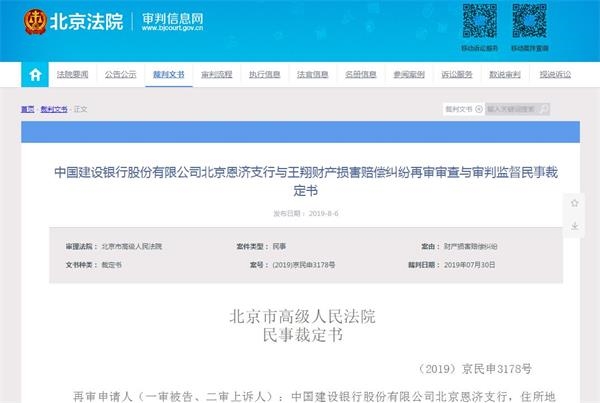This screenshot has width=600, height=403.
Task: Click case number (2019)京民申3178号 in info box
Action: tap(303, 265)
